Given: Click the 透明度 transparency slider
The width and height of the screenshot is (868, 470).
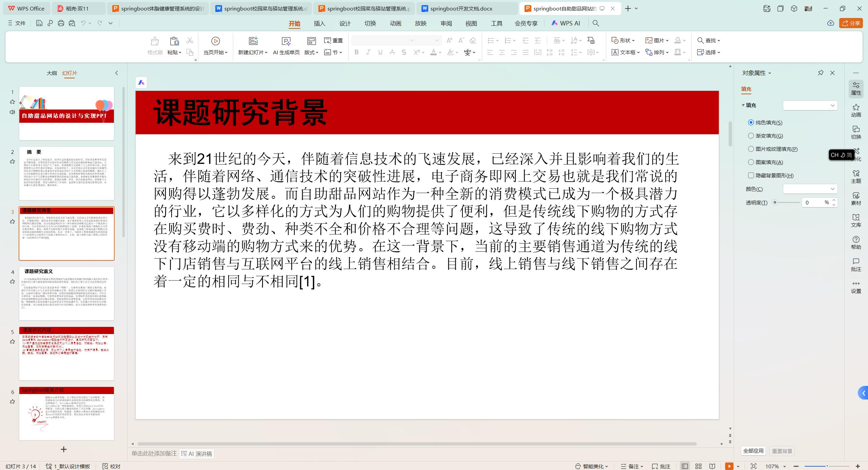Looking at the screenshot, I should [787, 202].
